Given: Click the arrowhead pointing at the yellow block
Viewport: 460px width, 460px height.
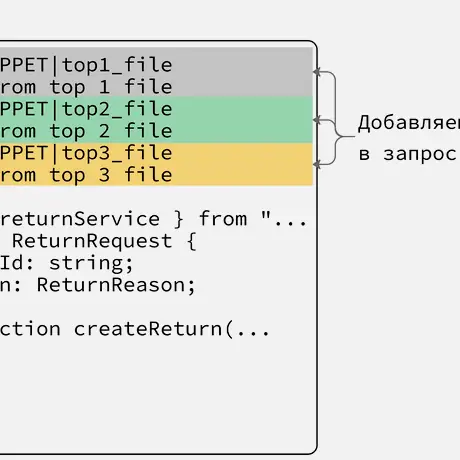Looking at the screenshot, I should coord(317,164).
